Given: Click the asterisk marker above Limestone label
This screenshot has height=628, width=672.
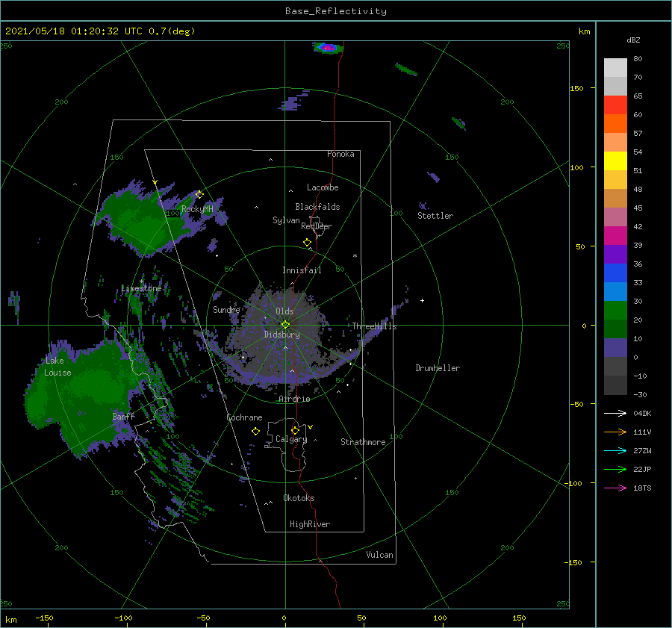Looking at the screenshot, I should coord(141,282).
